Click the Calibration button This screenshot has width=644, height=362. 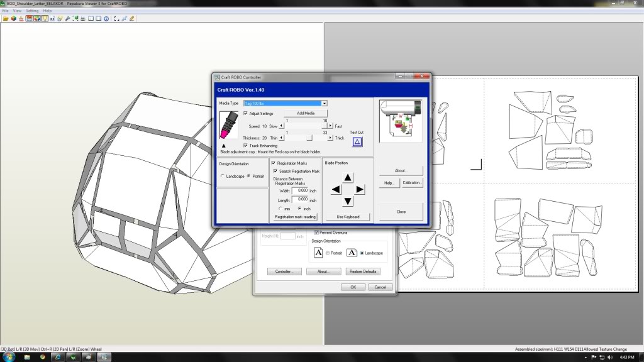411,183
